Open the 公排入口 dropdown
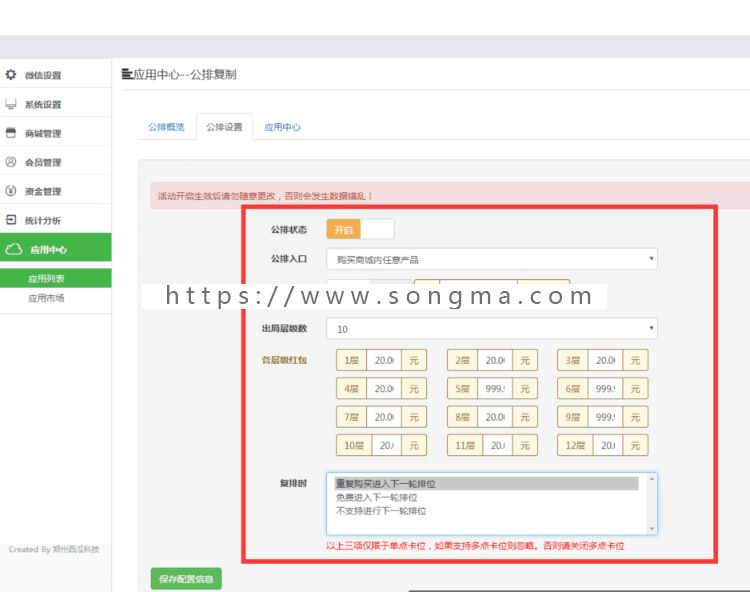Viewport: 750px width, 592px height. [x=492, y=259]
